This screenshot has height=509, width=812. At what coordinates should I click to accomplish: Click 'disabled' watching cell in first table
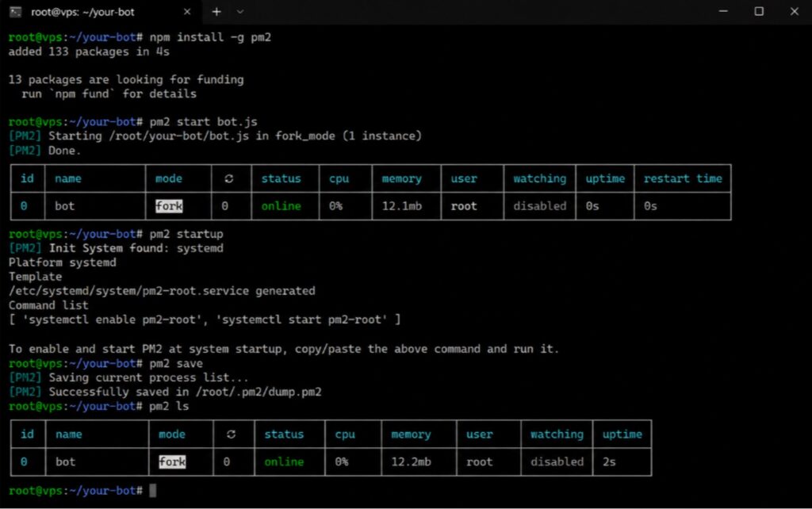coord(539,206)
